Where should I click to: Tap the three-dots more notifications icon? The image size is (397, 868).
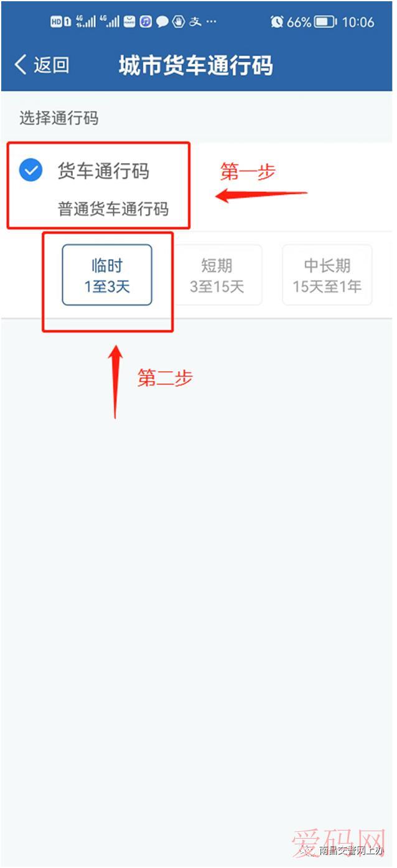(212, 22)
